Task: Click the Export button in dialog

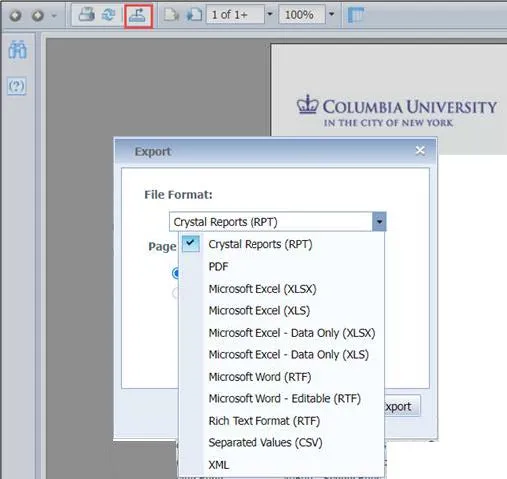Action: (x=402, y=406)
